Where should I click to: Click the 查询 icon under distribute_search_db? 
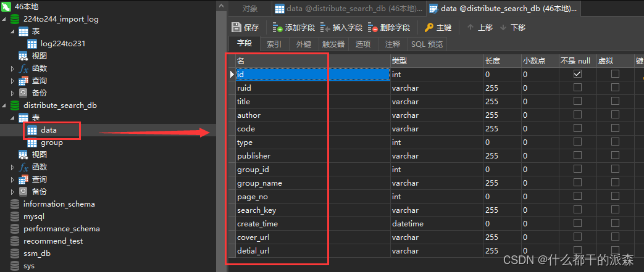point(23,179)
